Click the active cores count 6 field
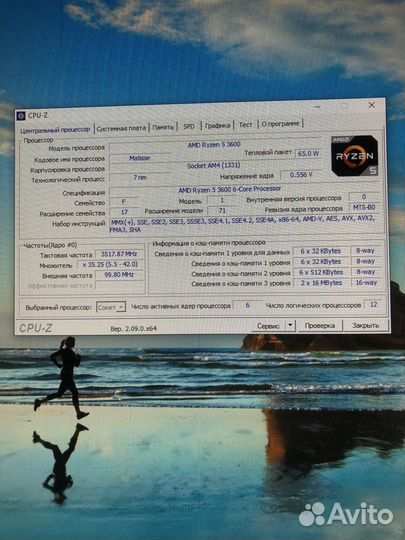Viewport: 405px width, 540px height. click(x=247, y=305)
